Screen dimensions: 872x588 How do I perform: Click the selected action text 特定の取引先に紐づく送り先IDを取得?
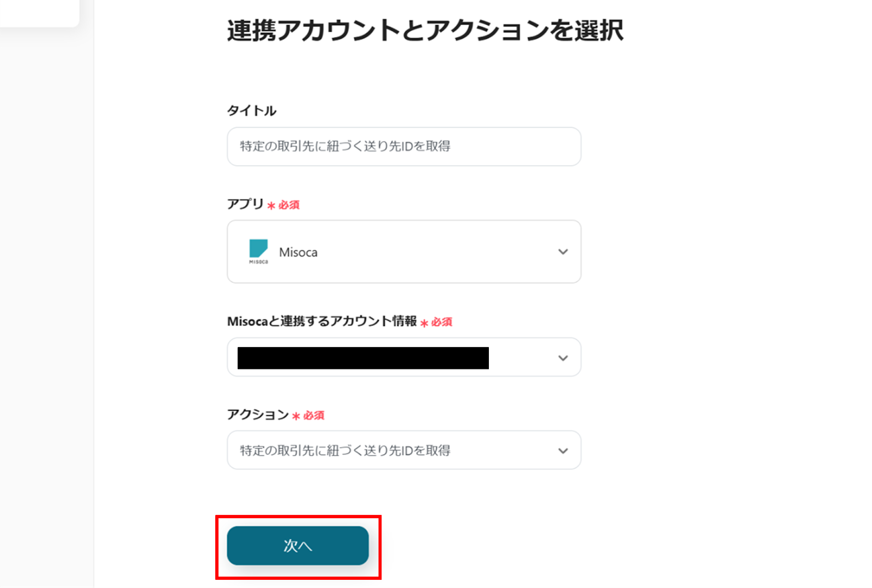click(x=345, y=451)
